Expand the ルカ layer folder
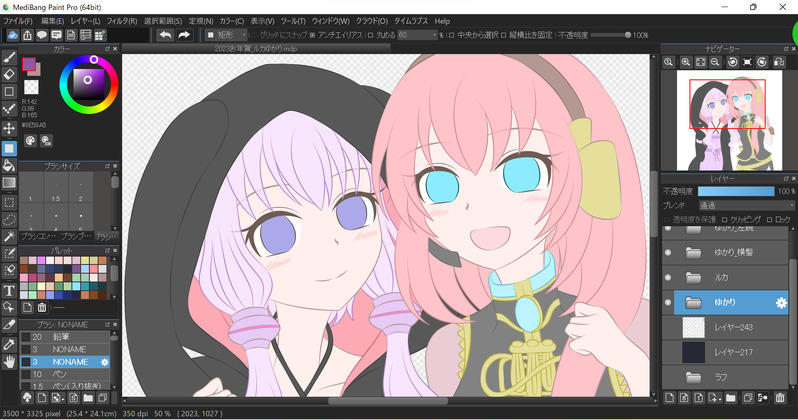The image size is (798, 420). (x=693, y=277)
